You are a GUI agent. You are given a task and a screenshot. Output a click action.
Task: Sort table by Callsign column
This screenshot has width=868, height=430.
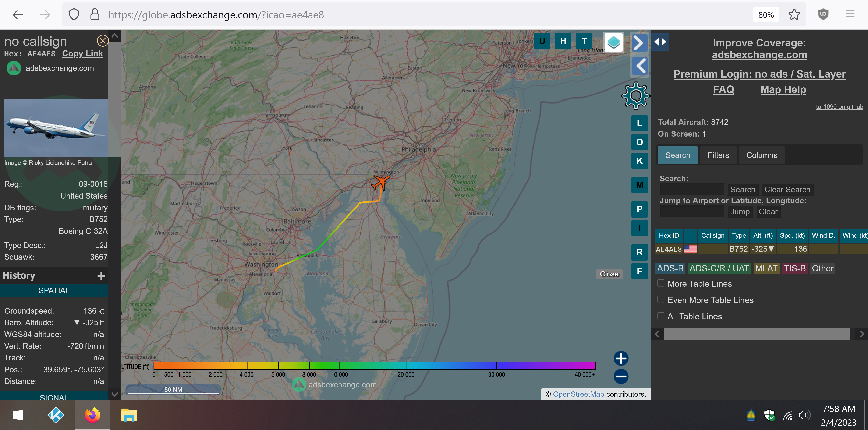[x=712, y=236]
